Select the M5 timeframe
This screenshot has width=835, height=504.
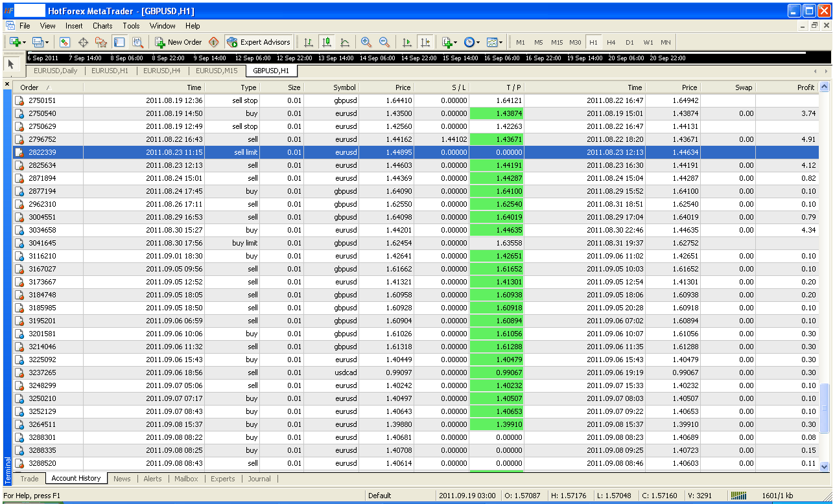(x=539, y=43)
